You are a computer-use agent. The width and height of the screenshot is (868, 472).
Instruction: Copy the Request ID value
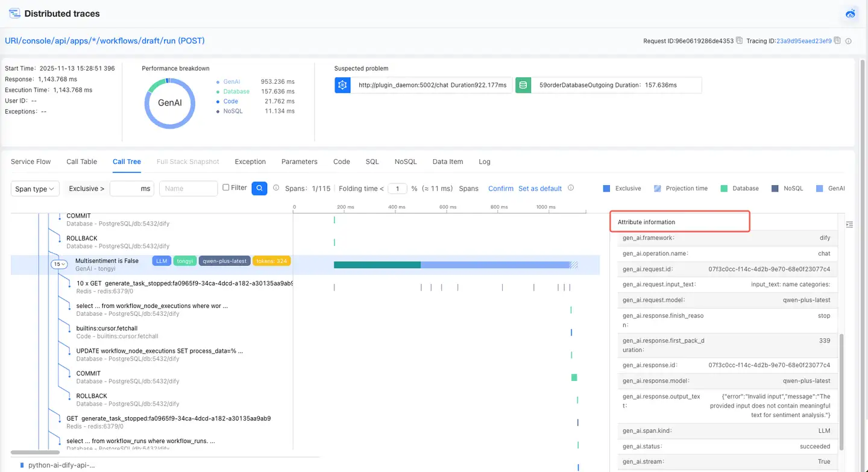740,41
